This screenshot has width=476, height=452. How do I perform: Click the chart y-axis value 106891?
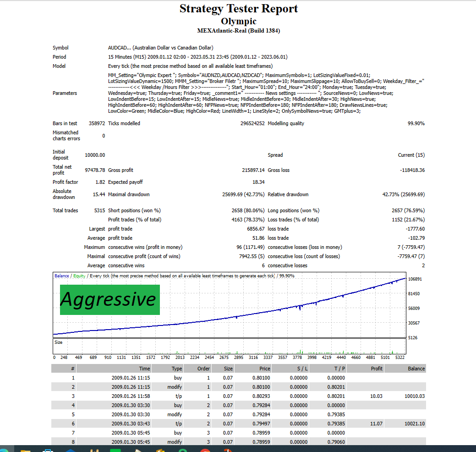pyautogui.click(x=415, y=279)
